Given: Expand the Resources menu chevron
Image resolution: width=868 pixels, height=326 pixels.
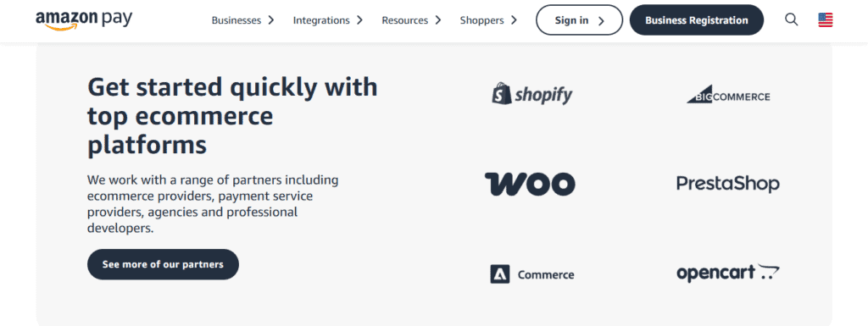Looking at the screenshot, I should pyautogui.click(x=438, y=20).
